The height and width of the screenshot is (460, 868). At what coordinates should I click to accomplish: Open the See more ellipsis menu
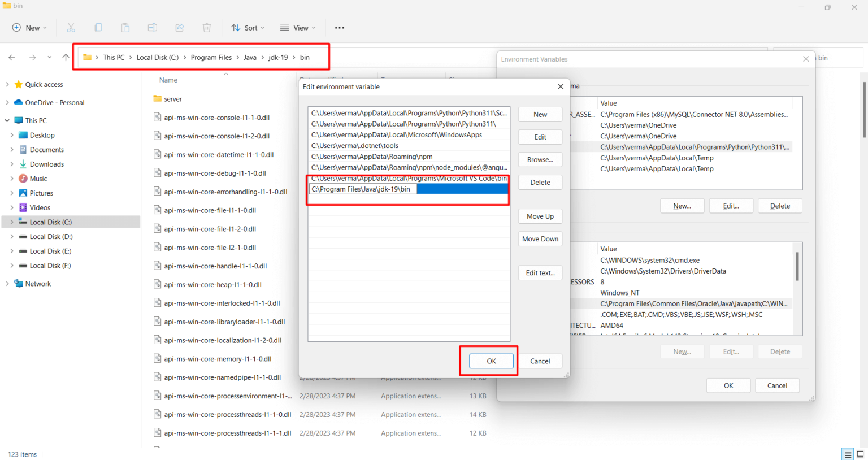click(x=339, y=28)
